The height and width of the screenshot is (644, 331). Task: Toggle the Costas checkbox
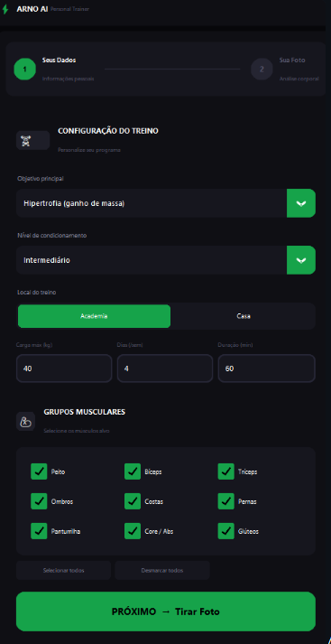(133, 501)
